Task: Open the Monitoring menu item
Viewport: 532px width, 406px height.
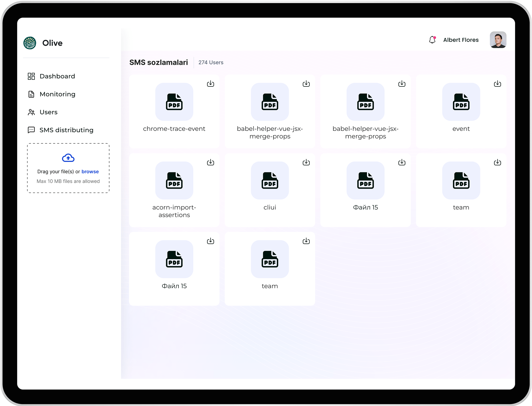Action: (x=57, y=94)
